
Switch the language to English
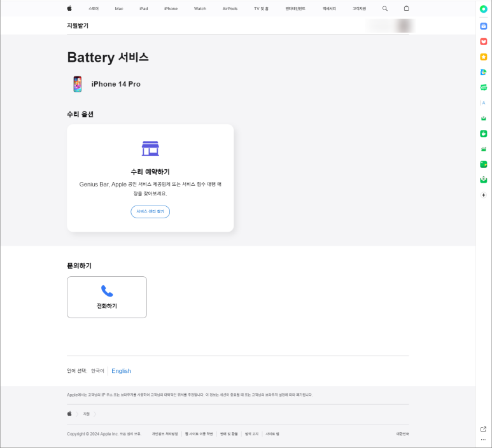click(121, 371)
